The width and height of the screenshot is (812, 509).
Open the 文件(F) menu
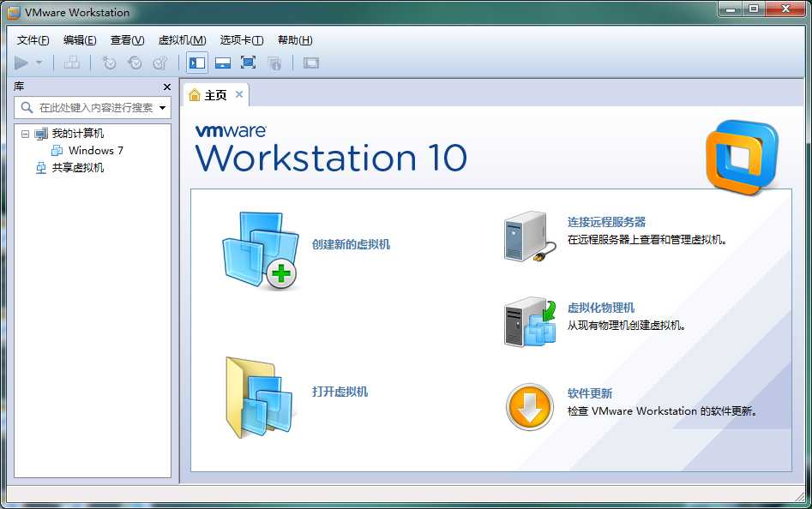[x=33, y=39]
